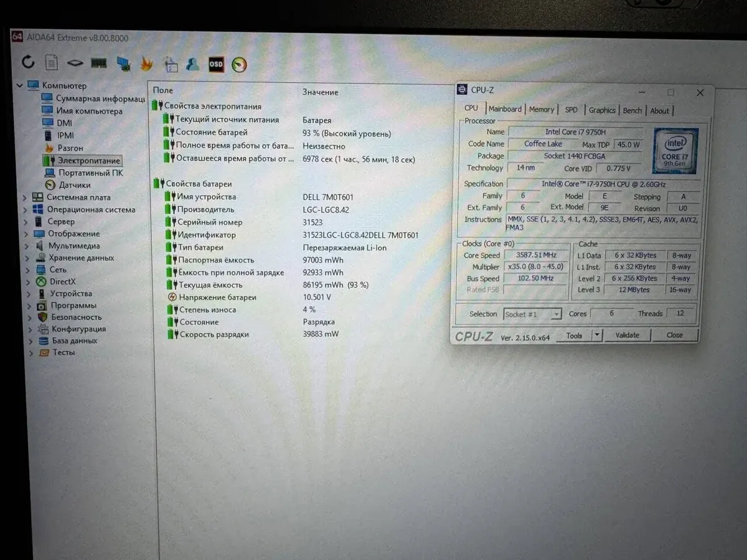Image resolution: width=747 pixels, height=560 pixels.
Task: Select Датчики in the sidebar tree
Action: [x=75, y=185]
